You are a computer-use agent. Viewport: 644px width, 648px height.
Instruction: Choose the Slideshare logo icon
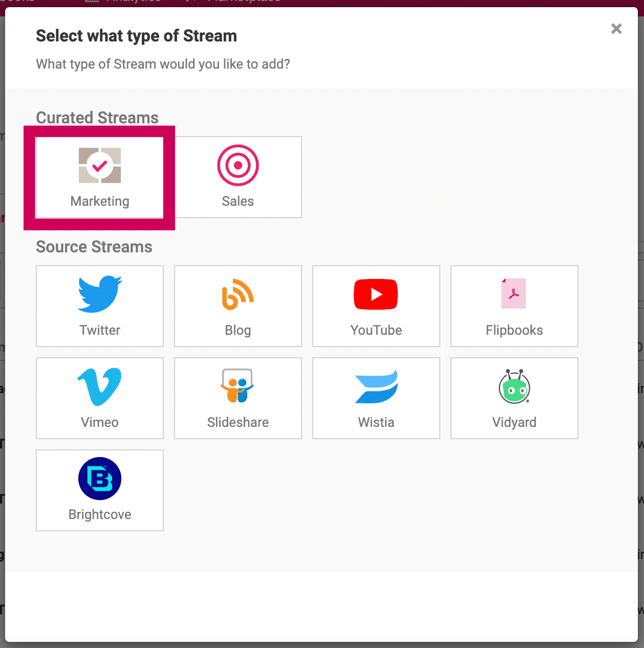[238, 386]
